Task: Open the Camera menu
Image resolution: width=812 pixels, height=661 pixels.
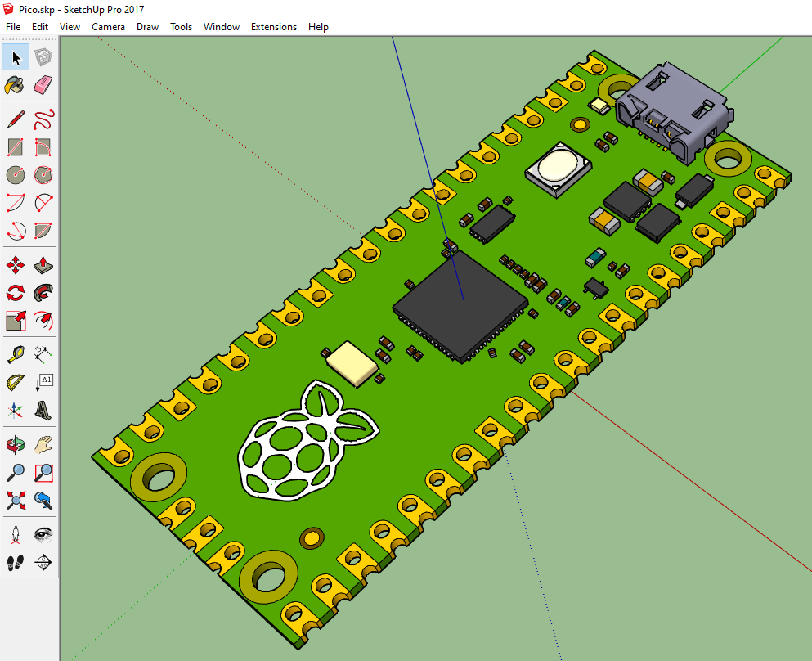Action: [108, 26]
